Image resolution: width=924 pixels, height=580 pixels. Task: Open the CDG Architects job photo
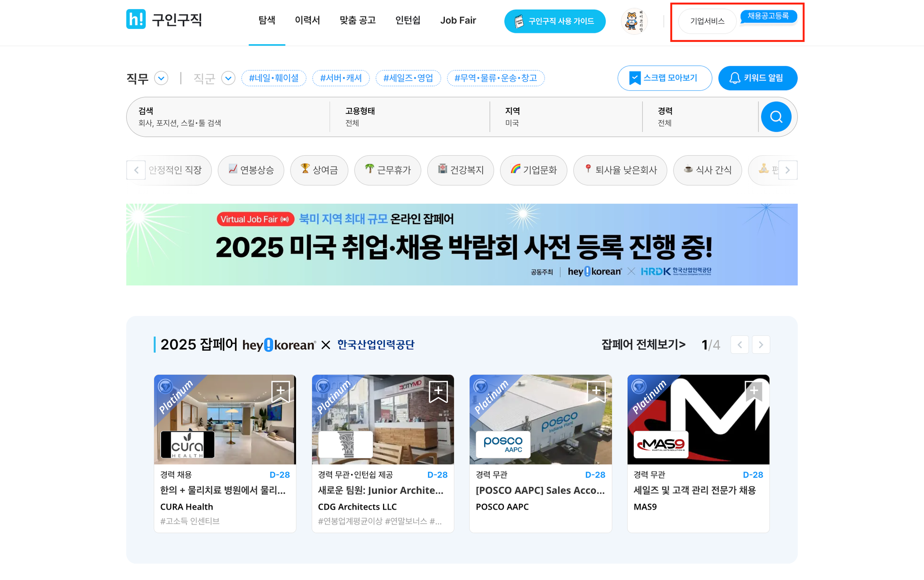(x=383, y=419)
